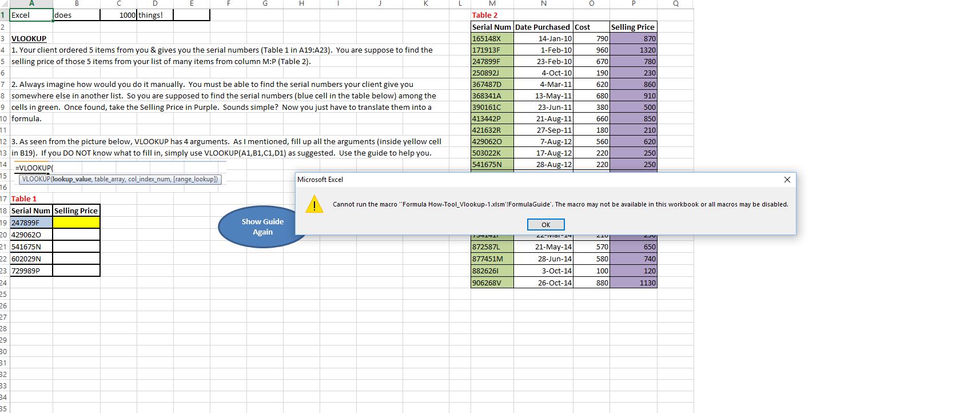Close the Microsoft Excel error dialog

click(787, 180)
